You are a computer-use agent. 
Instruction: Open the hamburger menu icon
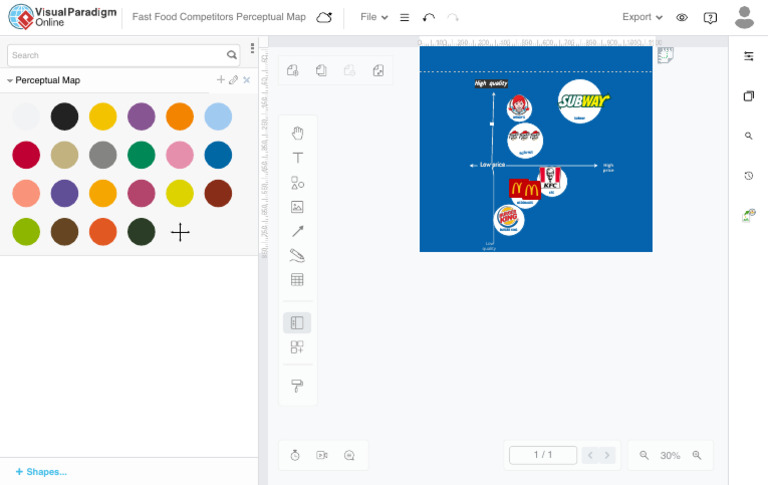pos(405,18)
